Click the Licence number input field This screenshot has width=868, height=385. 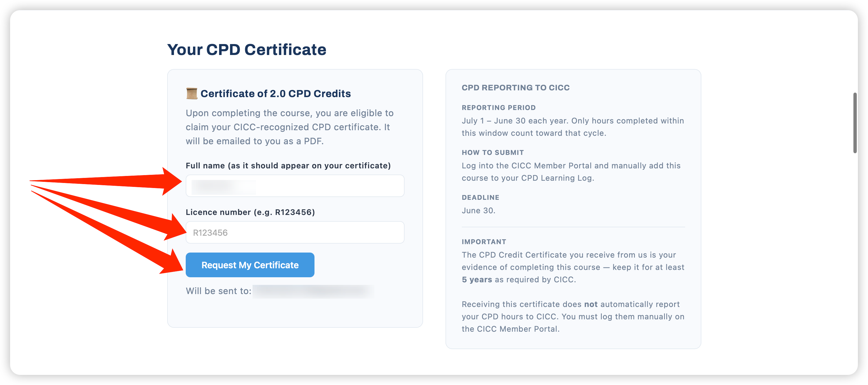pyautogui.click(x=295, y=232)
